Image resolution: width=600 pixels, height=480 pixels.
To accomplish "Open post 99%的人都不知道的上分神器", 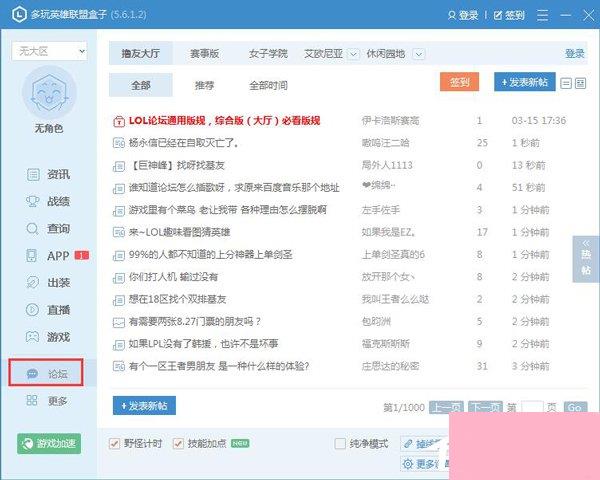I will pos(210,255).
